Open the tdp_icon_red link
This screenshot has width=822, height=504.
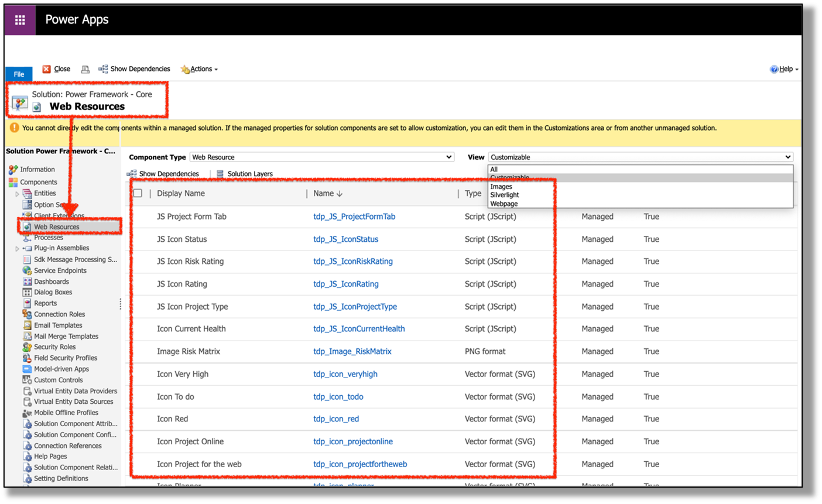[x=336, y=419]
